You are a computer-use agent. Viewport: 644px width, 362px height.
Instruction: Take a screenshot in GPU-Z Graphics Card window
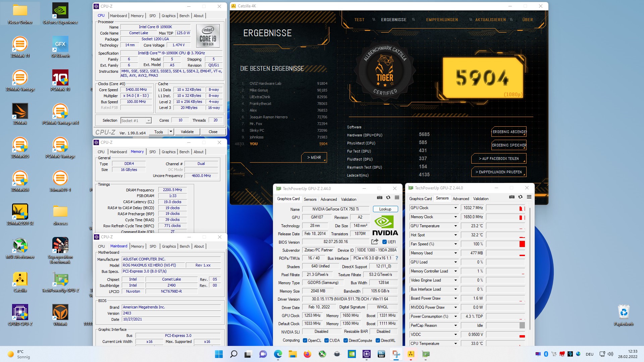coord(379,197)
